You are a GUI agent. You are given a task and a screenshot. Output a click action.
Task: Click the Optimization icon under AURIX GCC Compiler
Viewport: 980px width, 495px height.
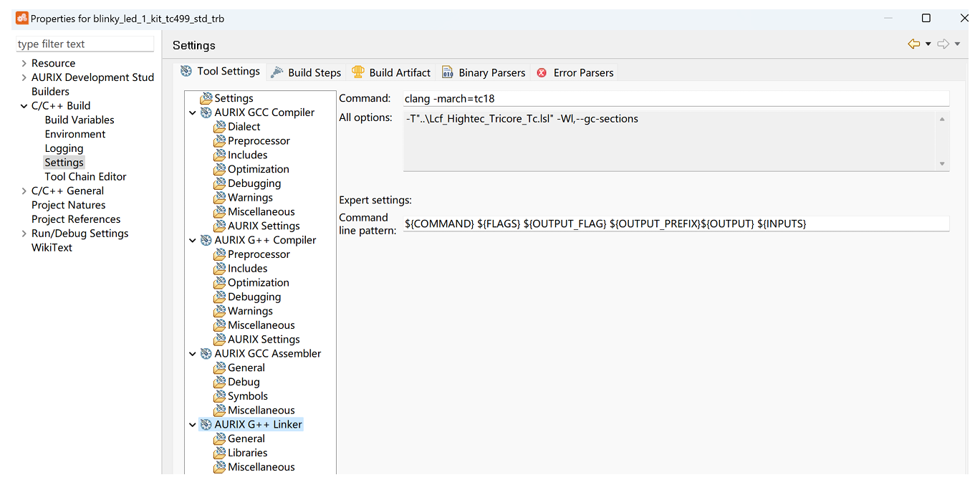click(220, 170)
